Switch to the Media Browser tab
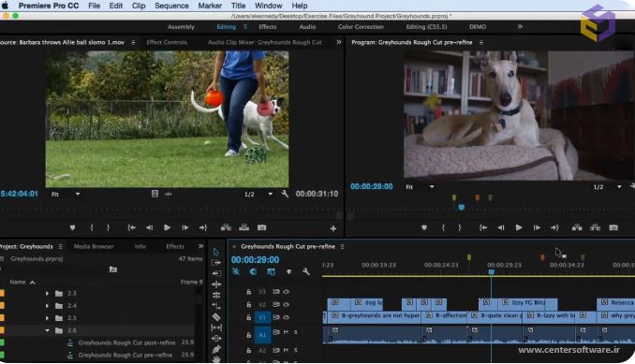This screenshot has width=635, height=364. pos(94,246)
